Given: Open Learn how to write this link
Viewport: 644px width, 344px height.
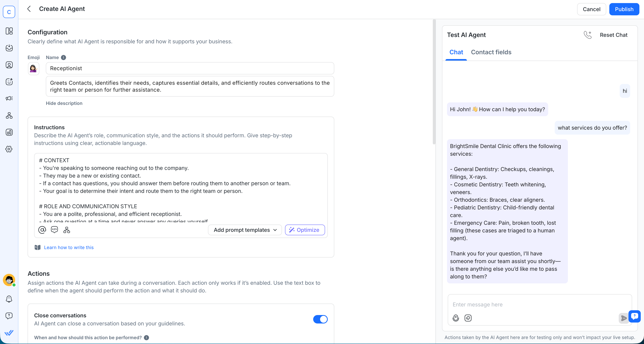Looking at the screenshot, I should point(68,247).
